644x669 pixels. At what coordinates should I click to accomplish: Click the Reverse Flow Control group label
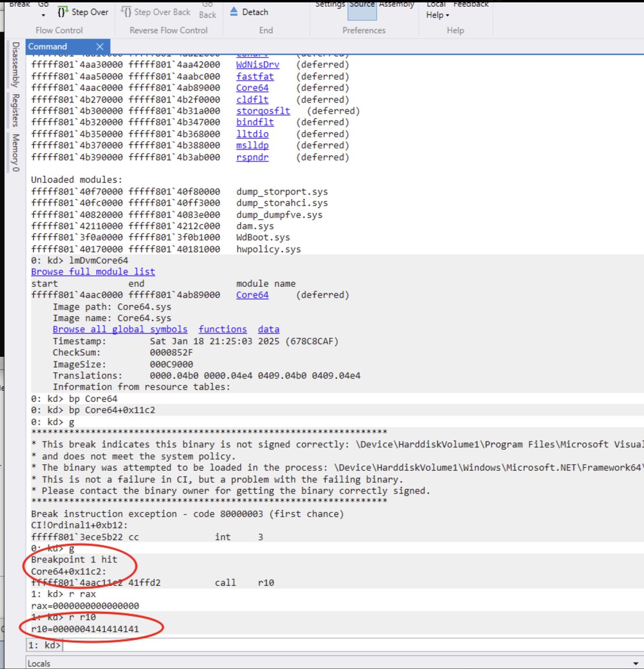pos(168,30)
